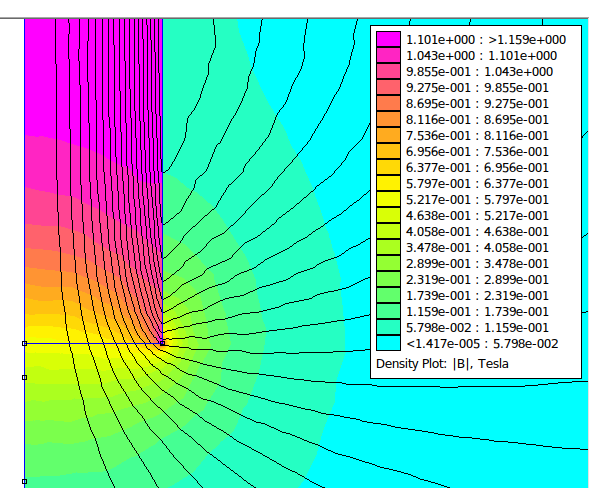Click the swatch for 7.536e-001 : 8.116e-001
The width and height of the screenshot is (590, 488).
[388, 135]
